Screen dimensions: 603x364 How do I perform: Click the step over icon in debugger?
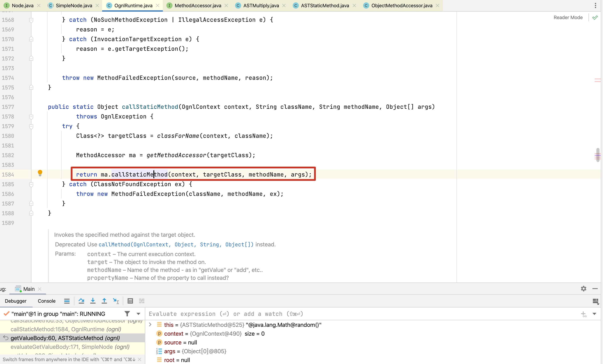click(x=81, y=301)
